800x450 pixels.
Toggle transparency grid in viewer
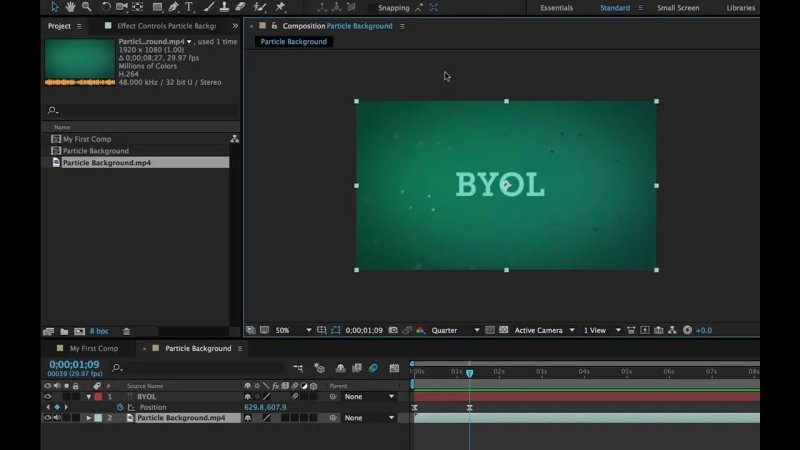pos(504,330)
